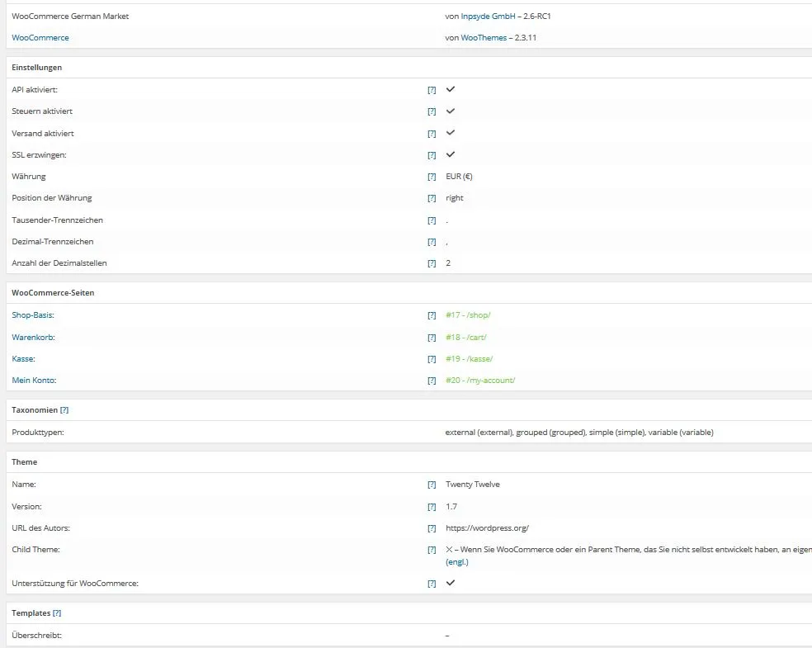Open help icon next to Templates heading
The width and height of the screenshot is (812, 648).
(57, 613)
